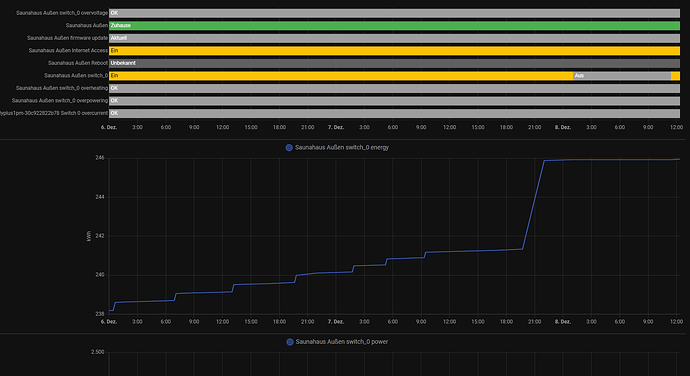Click the yellow Ein segment of switch_0
Screen dimensions: 690x376
(341, 76)
